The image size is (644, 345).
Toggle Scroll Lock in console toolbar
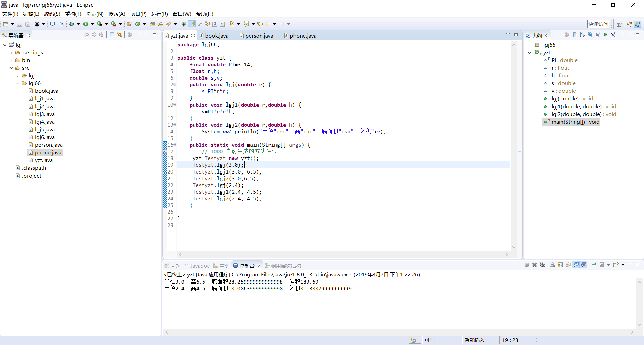coord(560,265)
